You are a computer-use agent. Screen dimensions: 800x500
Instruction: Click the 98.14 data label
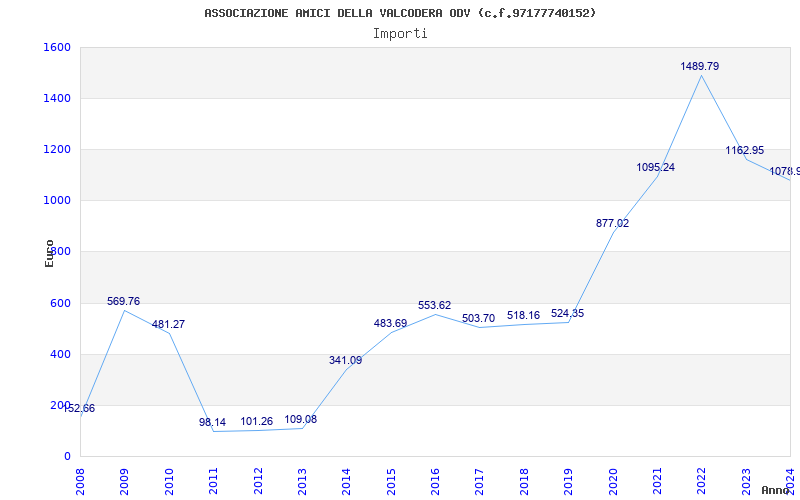[212, 422]
